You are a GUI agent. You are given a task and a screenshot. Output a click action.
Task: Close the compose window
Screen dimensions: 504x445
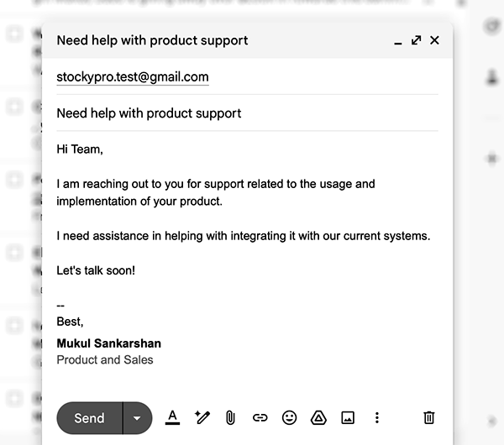(x=434, y=40)
